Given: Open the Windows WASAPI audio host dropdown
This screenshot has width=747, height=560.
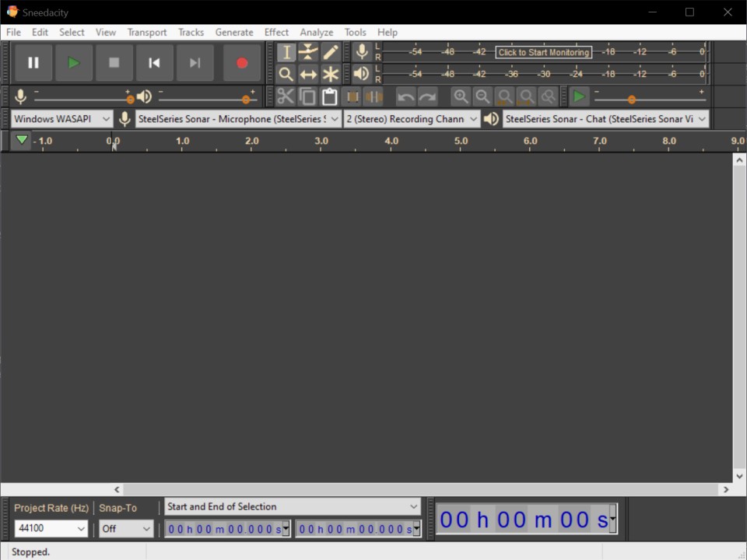Looking at the screenshot, I should pyautogui.click(x=62, y=119).
